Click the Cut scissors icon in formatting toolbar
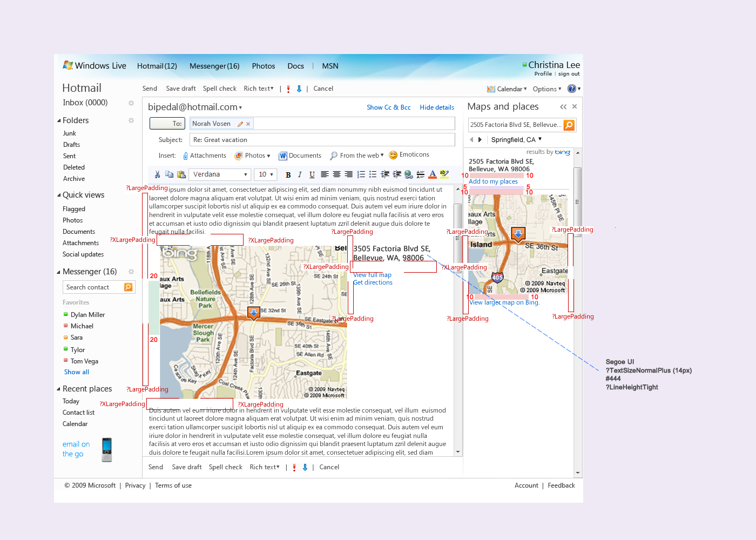The image size is (756, 540). pos(157,174)
